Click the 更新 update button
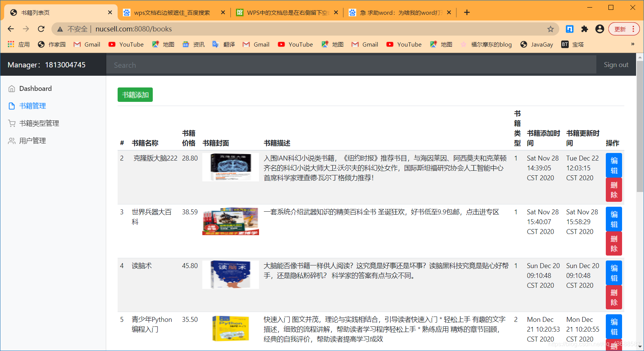The width and height of the screenshot is (644, 351). pos(620,29)
